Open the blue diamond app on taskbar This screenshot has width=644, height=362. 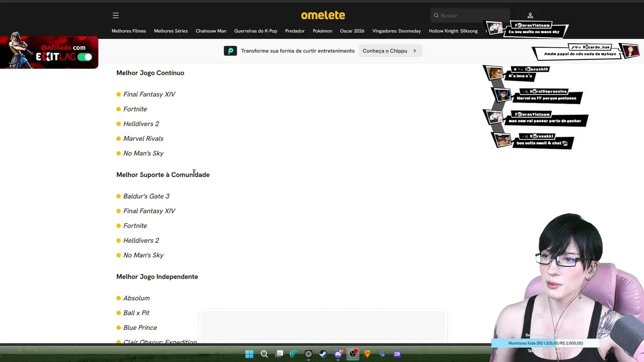click(382, 354)
